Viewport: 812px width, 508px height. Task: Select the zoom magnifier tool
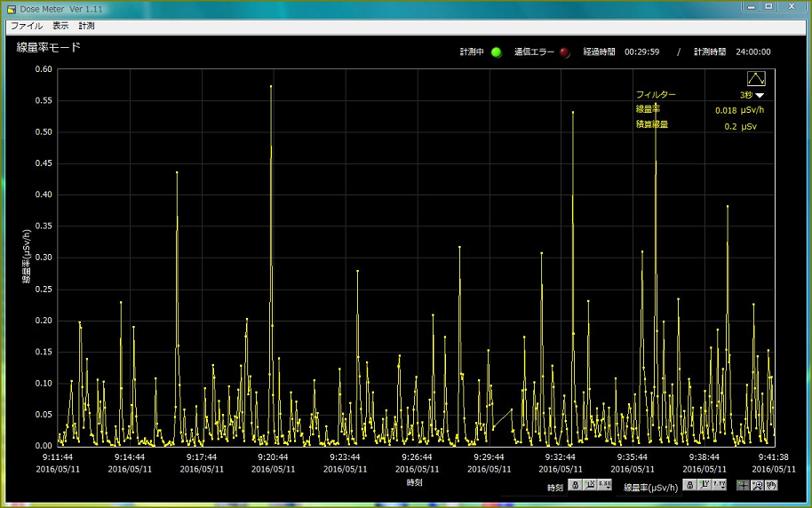(x=758, y=486)
